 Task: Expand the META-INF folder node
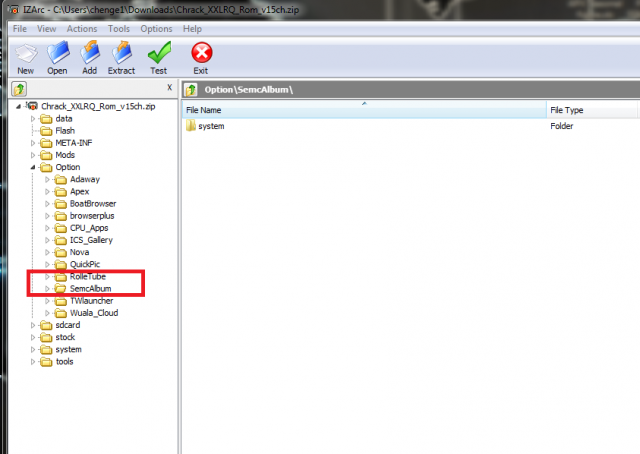click(x=33, y=143)
